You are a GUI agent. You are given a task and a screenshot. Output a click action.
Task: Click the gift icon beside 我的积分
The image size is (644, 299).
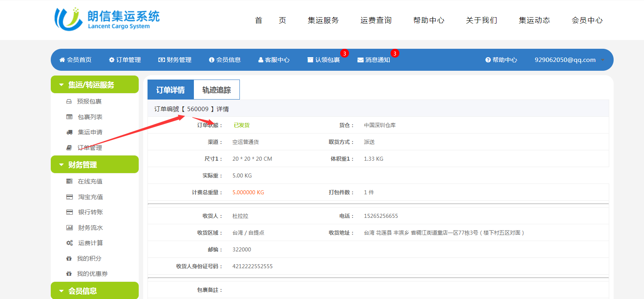coord(69,259)
